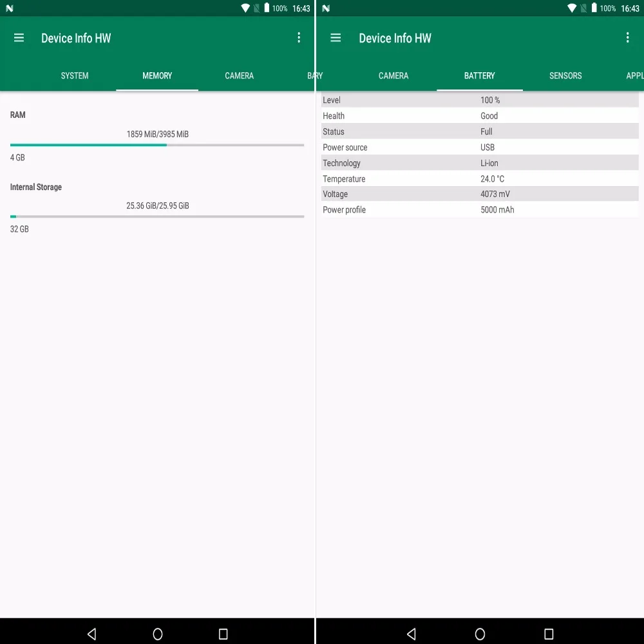Click the RAM usage progress bar

point(157,145)
